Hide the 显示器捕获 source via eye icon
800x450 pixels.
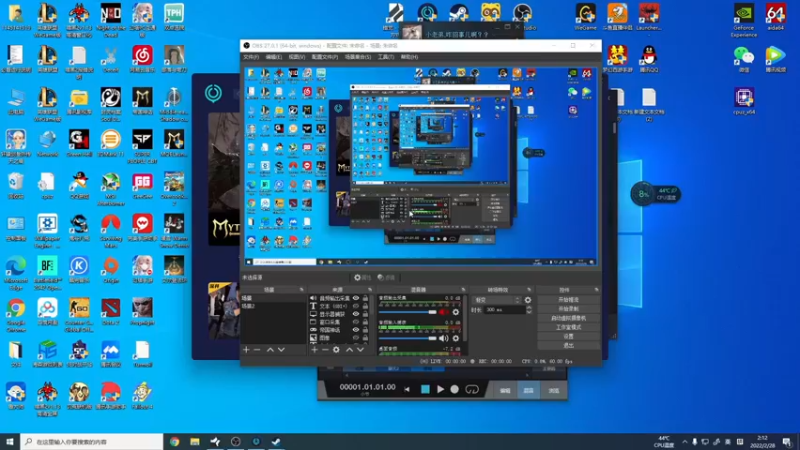click(356, 314)
